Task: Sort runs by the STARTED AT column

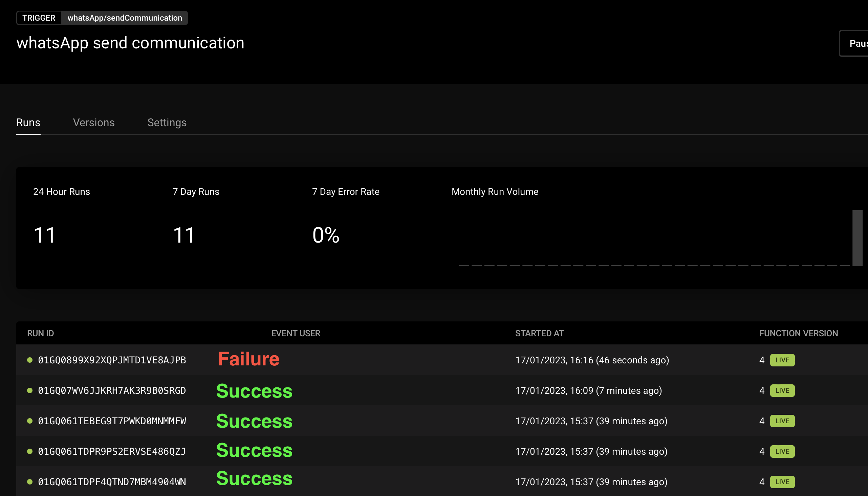Action: pos(540,333)
